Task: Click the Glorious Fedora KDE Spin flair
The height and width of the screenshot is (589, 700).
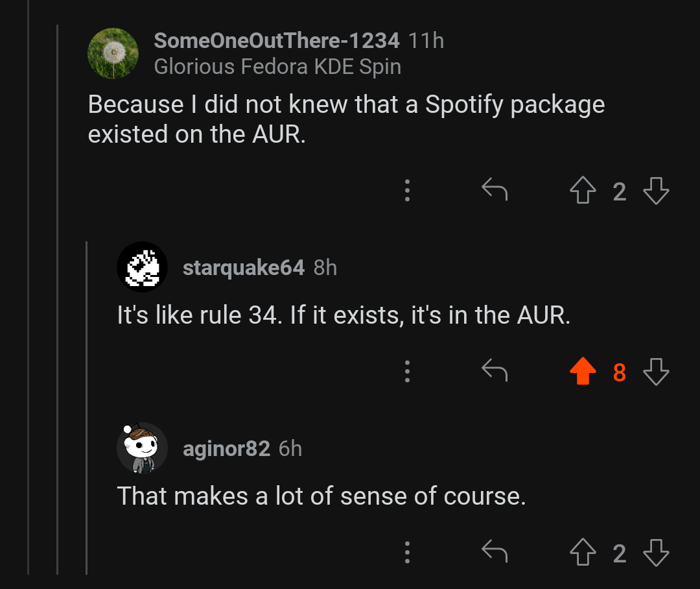Action: coord(277,67)
